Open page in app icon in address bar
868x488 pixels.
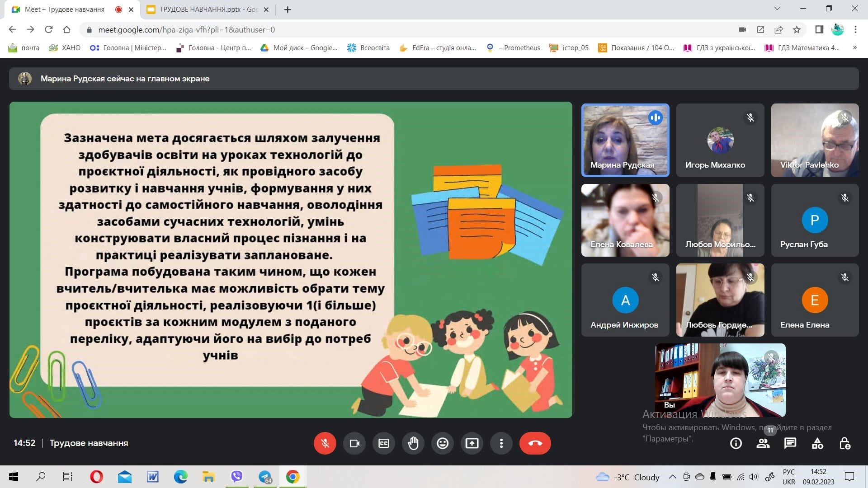760,30
